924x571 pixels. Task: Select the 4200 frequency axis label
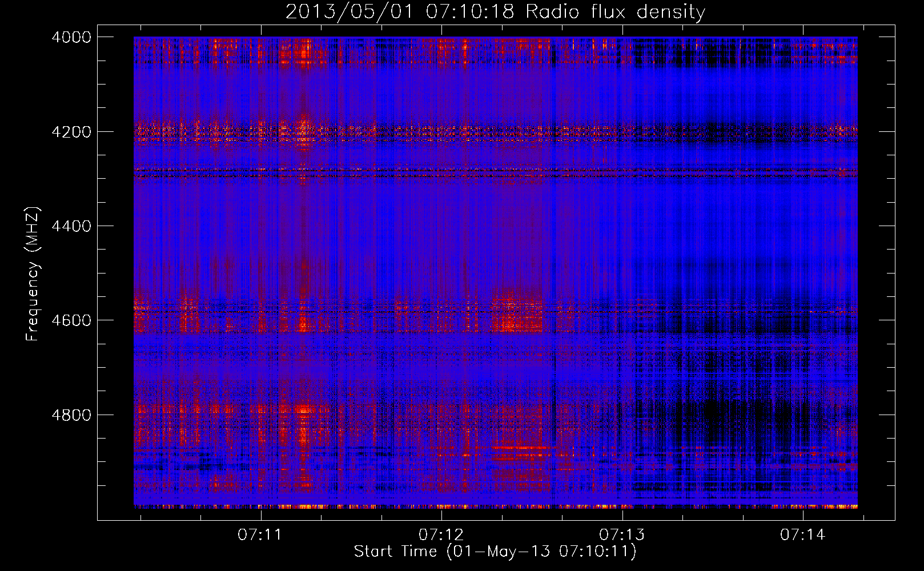point(71,132)
